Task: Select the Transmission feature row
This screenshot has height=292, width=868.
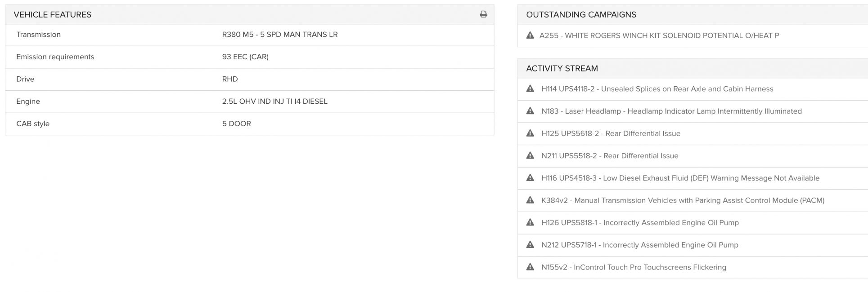Action: pos(249,35)
